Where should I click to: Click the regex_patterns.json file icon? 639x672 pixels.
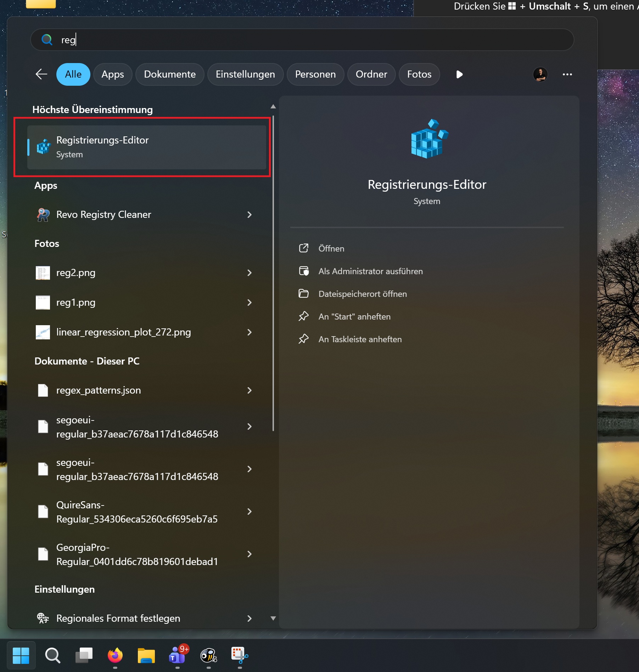pyautogui.click(x=43, y=390)
